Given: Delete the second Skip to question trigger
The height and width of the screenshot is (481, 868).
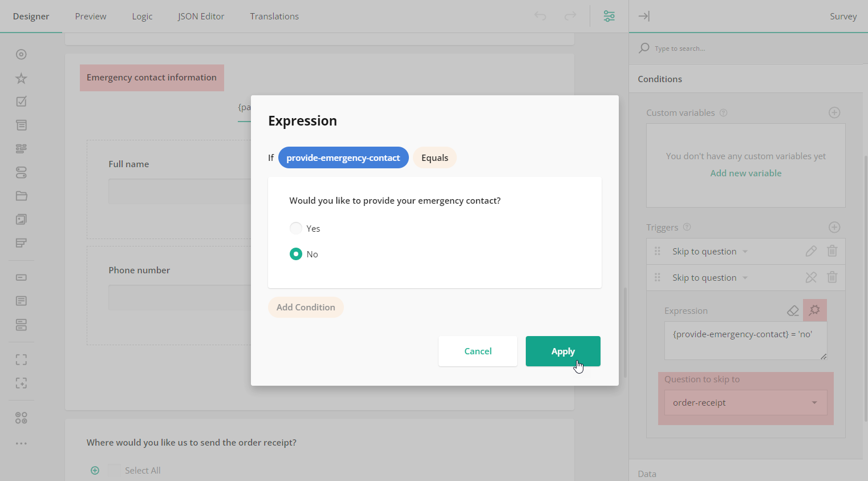Looking at the screenshot, I should coord(832,277).
